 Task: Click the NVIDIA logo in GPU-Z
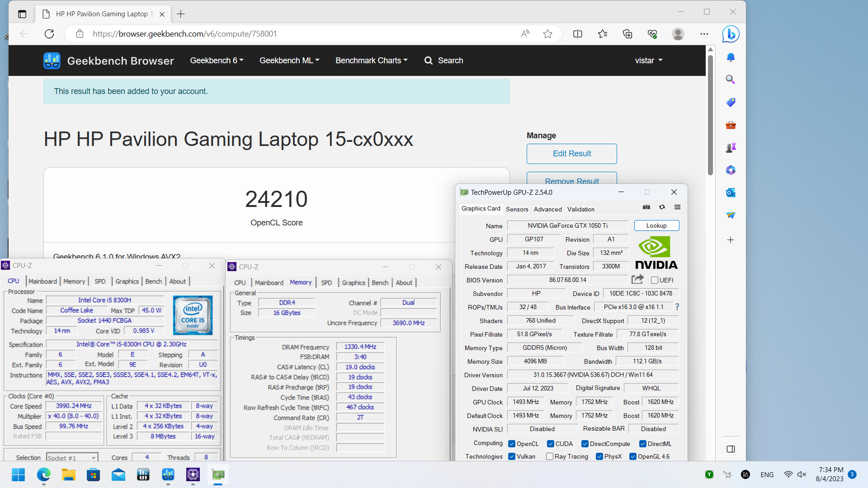(x=656, y=253)
